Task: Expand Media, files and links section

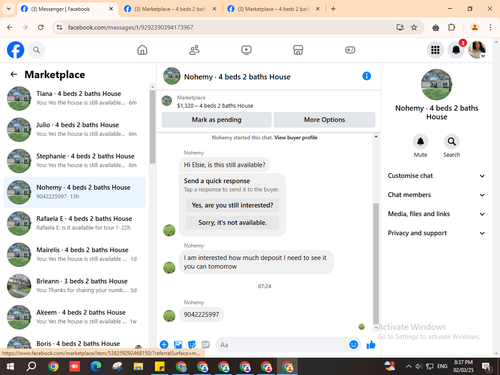Action: [436, 214]
